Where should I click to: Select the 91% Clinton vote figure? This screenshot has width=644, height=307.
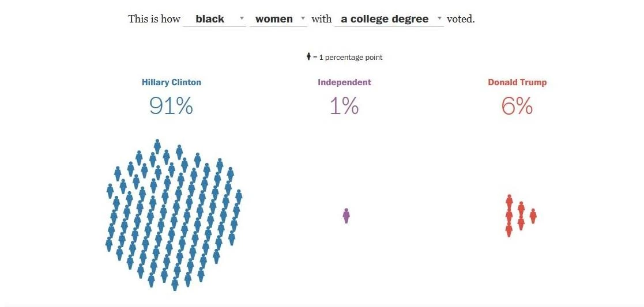[x=171, y=106]
